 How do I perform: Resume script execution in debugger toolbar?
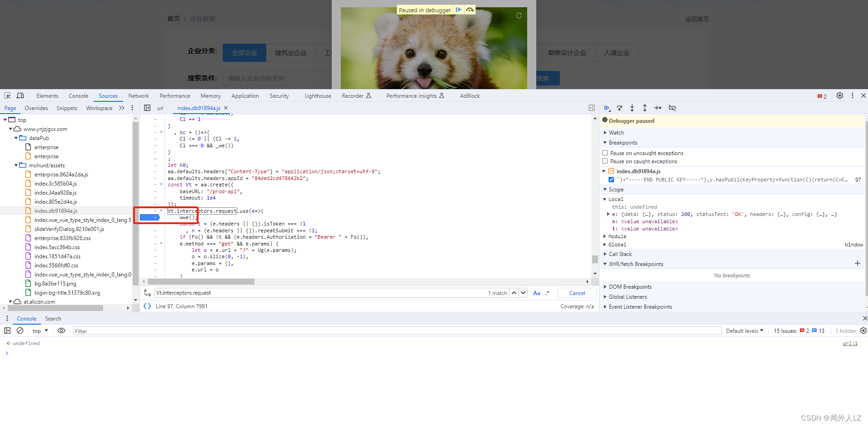pos(607,108)
